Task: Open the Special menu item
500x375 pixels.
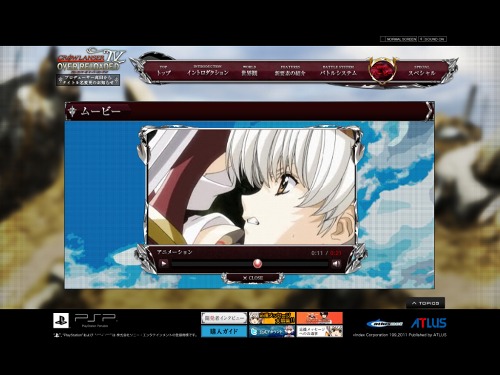Action: tap(422, 71)
